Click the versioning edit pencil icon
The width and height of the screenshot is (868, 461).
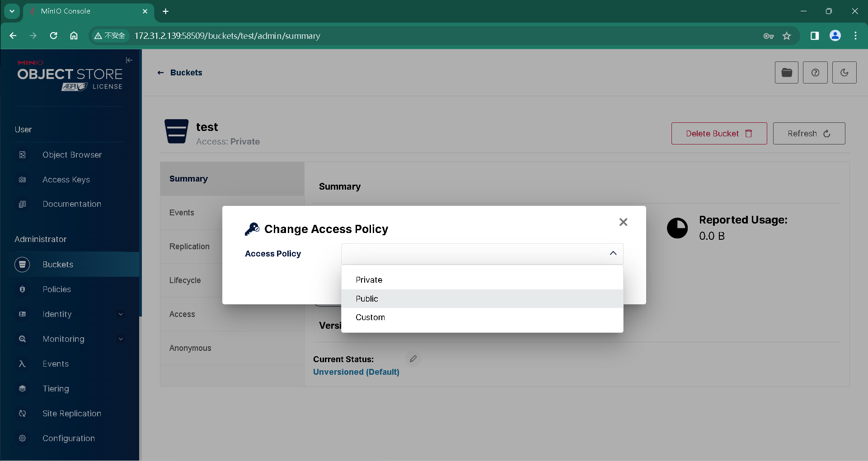413,359
